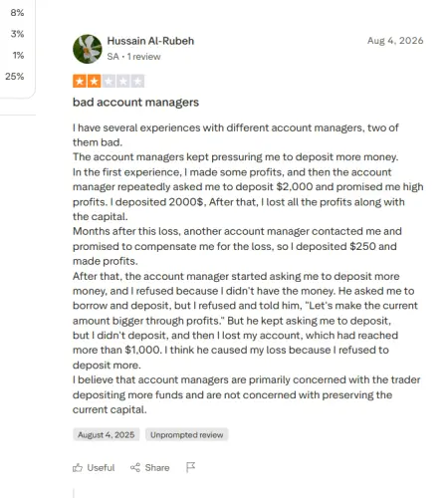Open the reviewer's flower avatar photo
Screen dimensions: 448x498
(x=88, y=49)
